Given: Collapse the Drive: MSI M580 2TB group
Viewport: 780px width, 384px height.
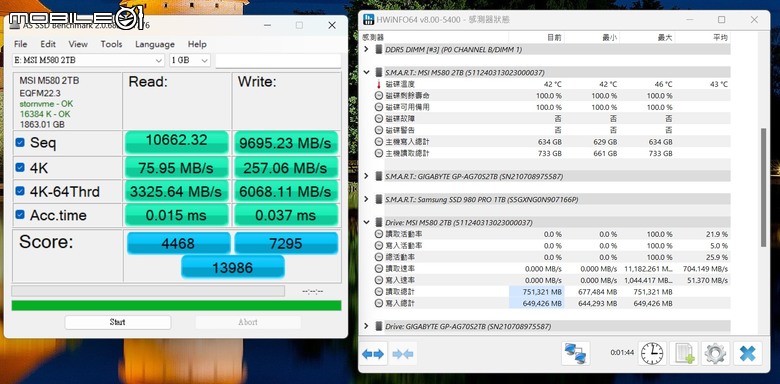Looking at the screenshot, I should pyautogui.click(x=367, y=222).
